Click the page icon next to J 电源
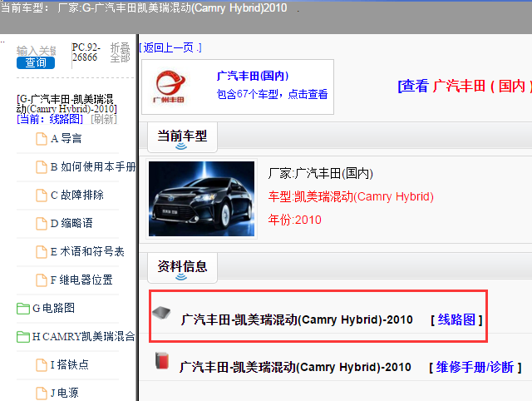Image resolution: width=532 pixels, height=401 pixels. coord(42,393)
